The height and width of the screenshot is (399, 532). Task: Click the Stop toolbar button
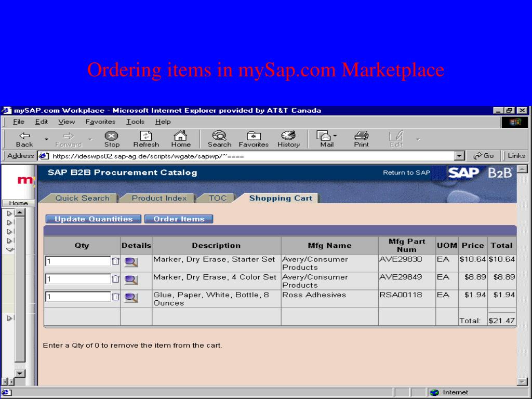pos(112,139)
